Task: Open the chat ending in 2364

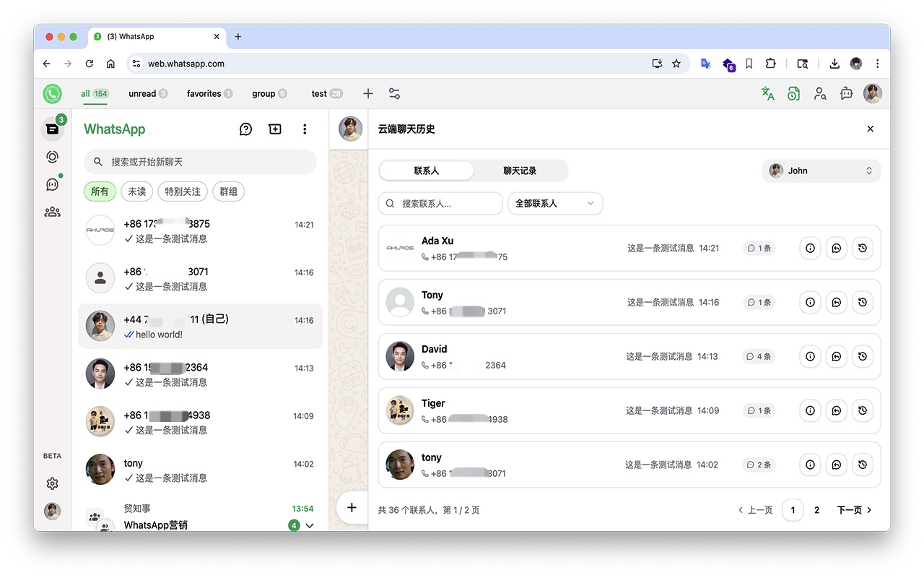Action: pyautogui.click(x=200, y=374)
